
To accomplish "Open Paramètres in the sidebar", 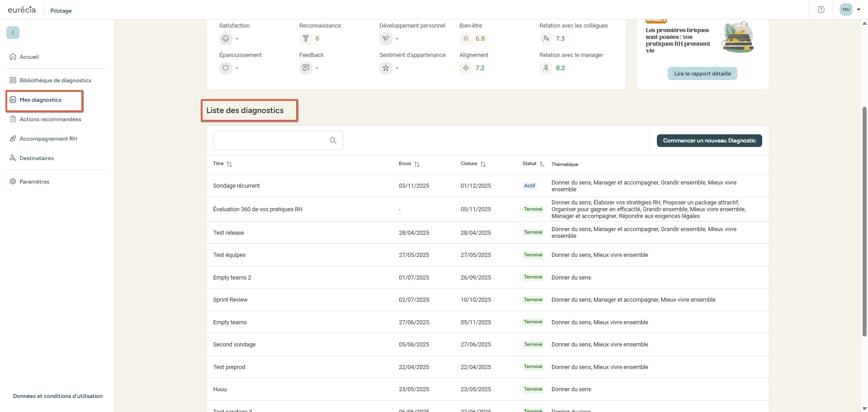I will tap(34, 182).
